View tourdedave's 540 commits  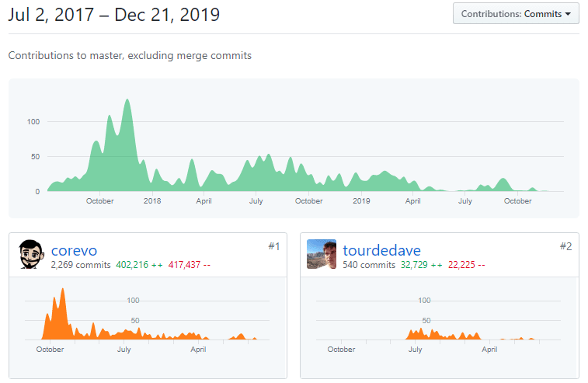click(369, 265)
